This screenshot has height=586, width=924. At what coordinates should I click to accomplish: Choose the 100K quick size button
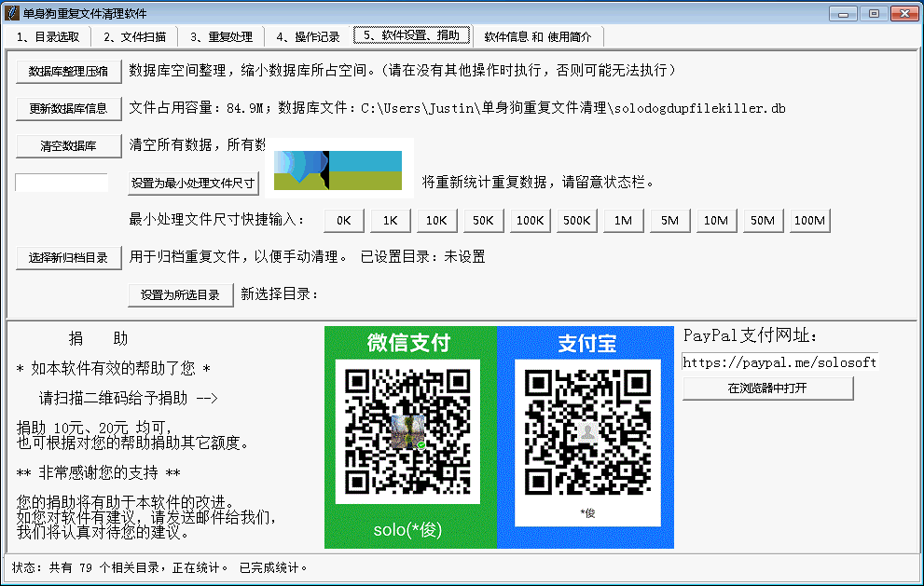(x=530, y=220)
